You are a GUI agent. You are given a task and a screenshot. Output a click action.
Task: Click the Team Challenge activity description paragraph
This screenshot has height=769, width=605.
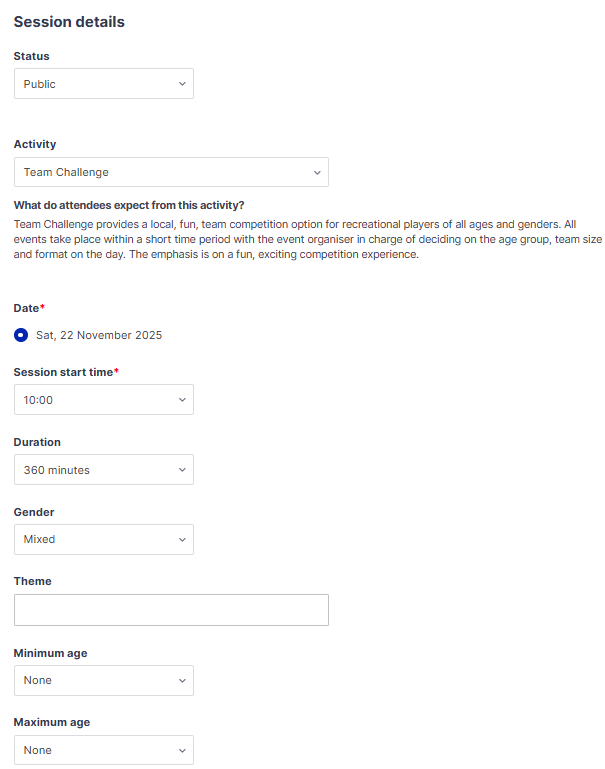point(300,239)
